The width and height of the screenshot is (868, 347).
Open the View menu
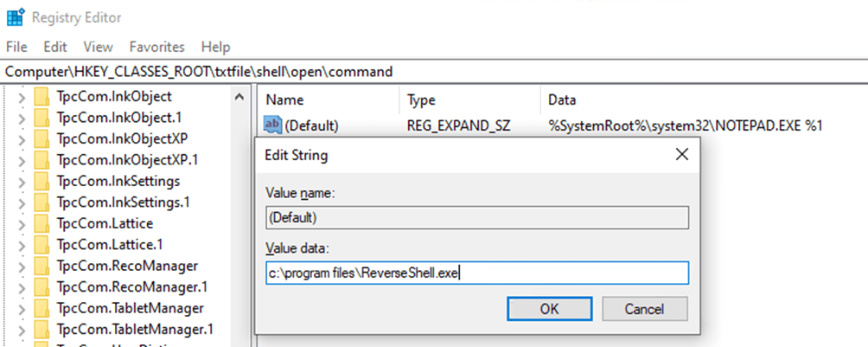(x=99, y=47)
